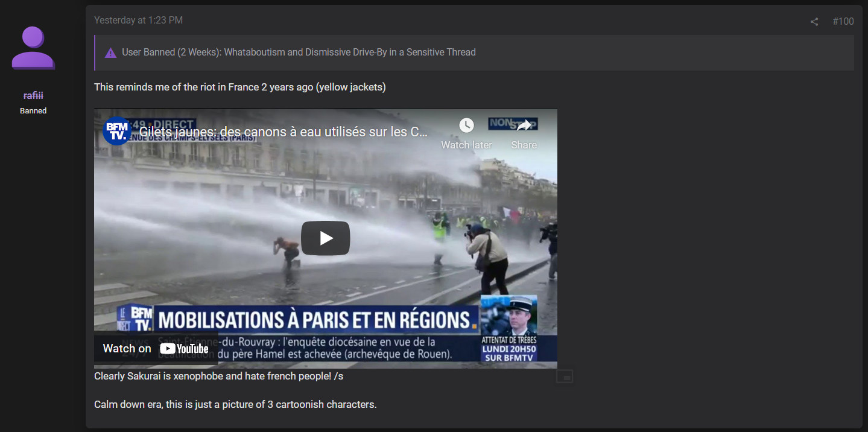Click the Watch later clock icon

pyautogui.click(x=466, y=125)
